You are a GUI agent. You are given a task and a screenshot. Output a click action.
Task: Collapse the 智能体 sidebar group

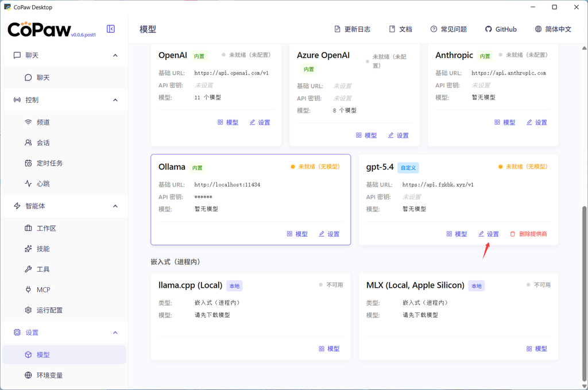pos(115,206)
